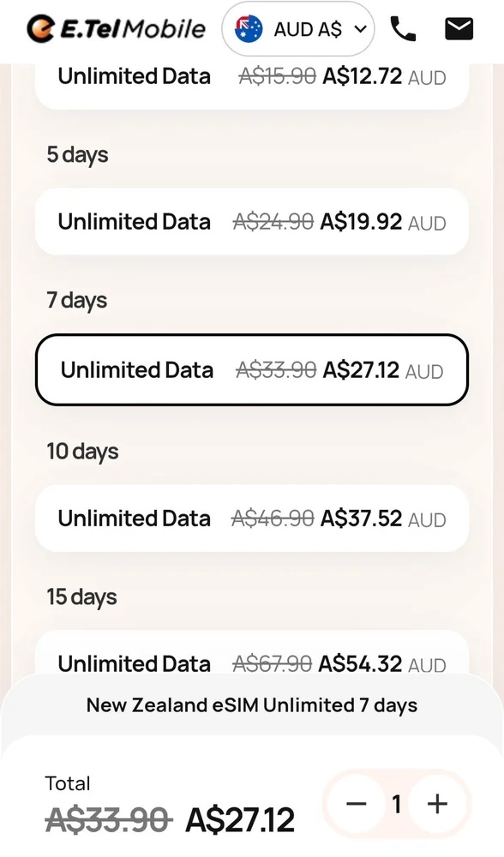Screen dimensions: 504x857
Task: Click the quantity value 1 field
Action: 397,804
